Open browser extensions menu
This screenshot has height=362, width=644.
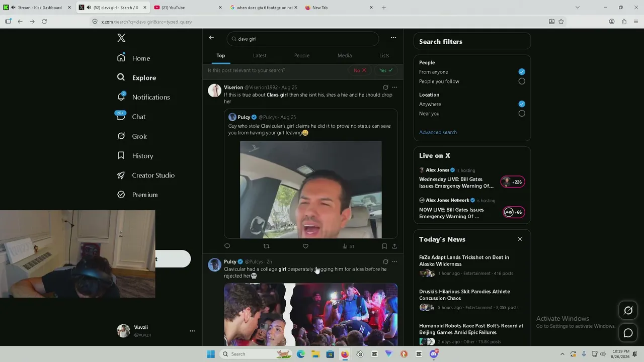coord(624,22)
